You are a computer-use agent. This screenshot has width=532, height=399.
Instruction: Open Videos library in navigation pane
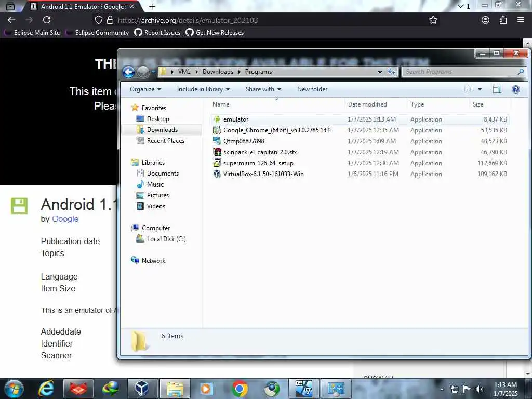click(156, 206)
